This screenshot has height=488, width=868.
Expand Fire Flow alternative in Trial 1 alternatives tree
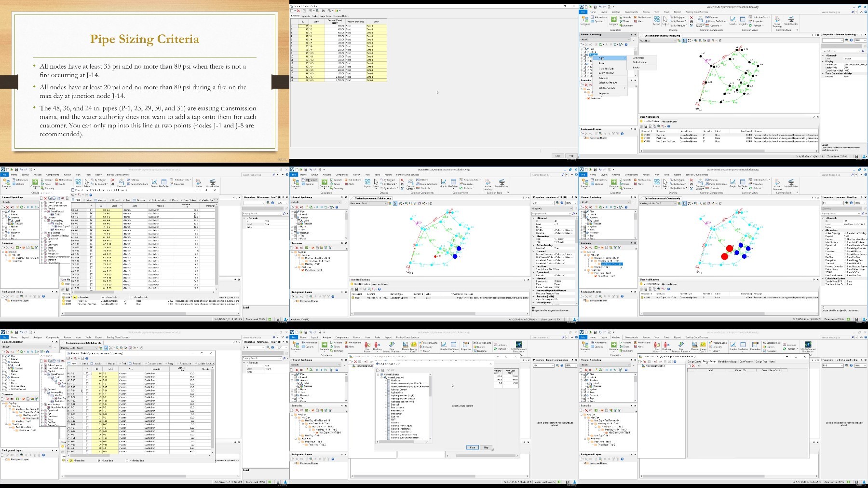coord(42,251)
